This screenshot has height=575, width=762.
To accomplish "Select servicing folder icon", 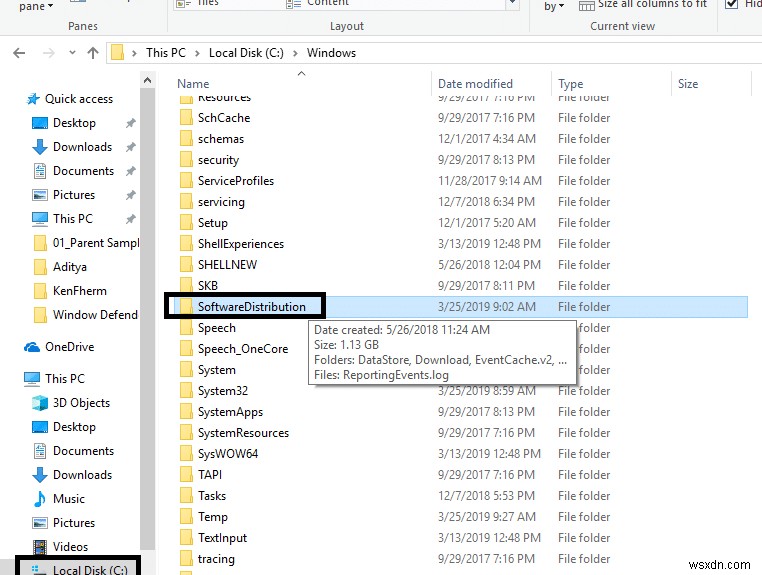I will pos(186,201).
